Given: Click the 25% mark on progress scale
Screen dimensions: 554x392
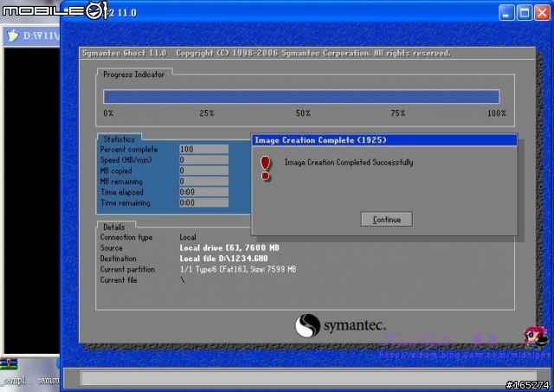Looking at the screenshot, I should pyautogui.click(x=207, y=113).
